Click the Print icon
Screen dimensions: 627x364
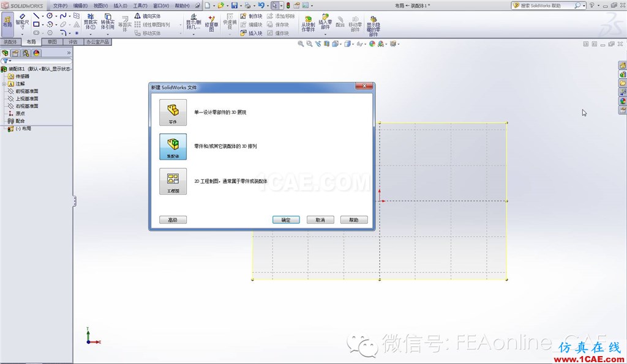pos(248,5)
